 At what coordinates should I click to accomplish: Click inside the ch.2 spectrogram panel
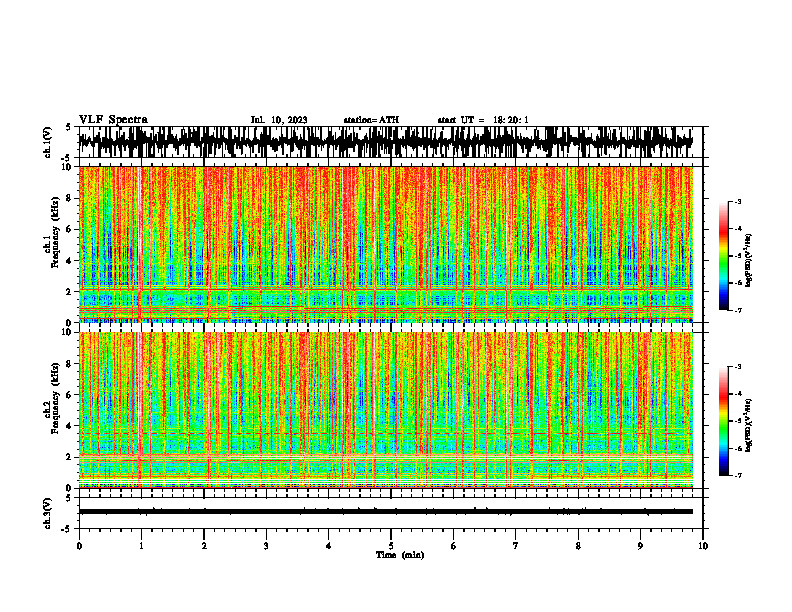tap(386, 410)
